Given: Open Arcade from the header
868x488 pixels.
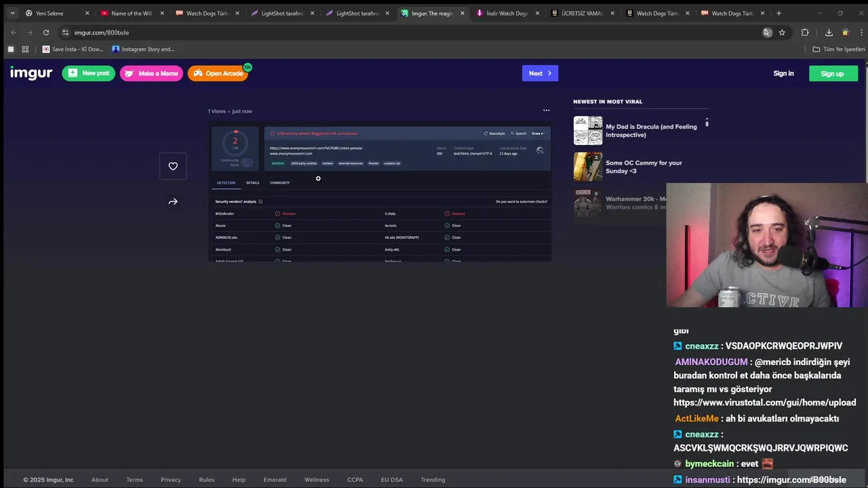Looking at the screenshot, I should coord(218,73).
